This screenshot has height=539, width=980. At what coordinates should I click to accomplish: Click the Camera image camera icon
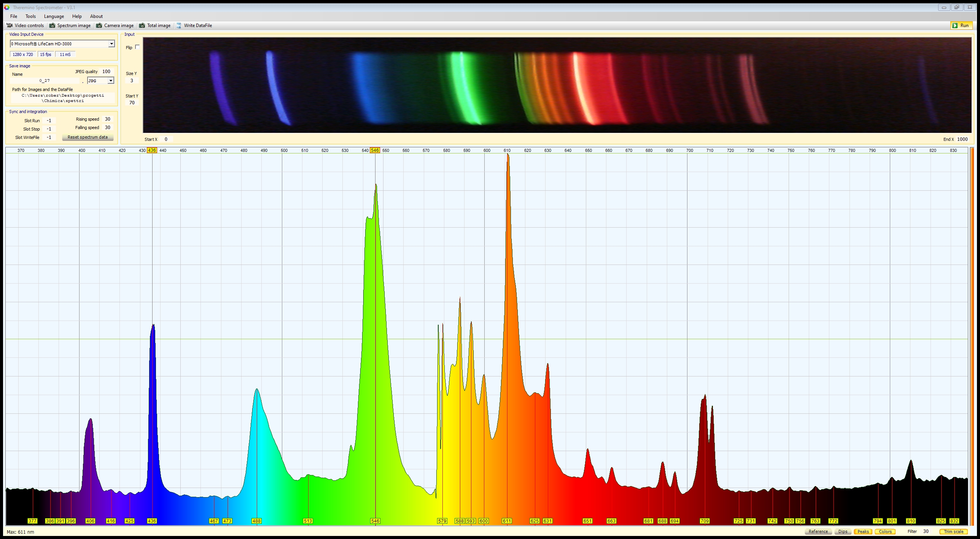[99, 26]
